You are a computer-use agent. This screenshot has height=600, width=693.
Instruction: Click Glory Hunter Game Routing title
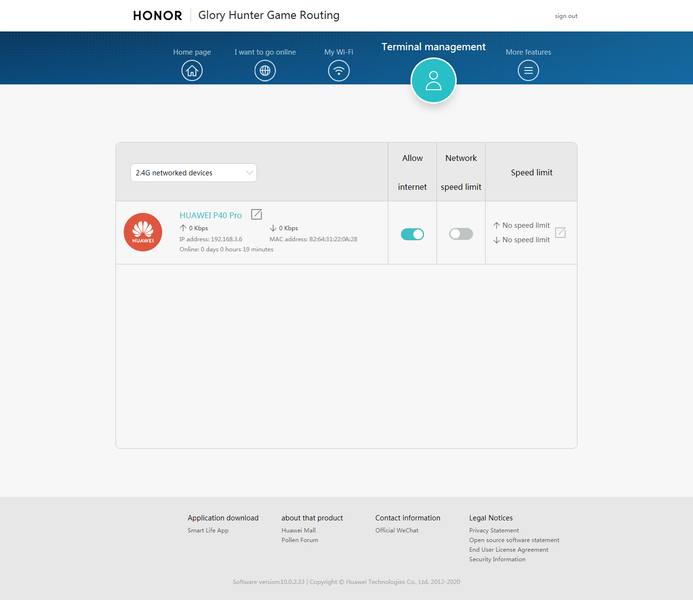[269, 15]
